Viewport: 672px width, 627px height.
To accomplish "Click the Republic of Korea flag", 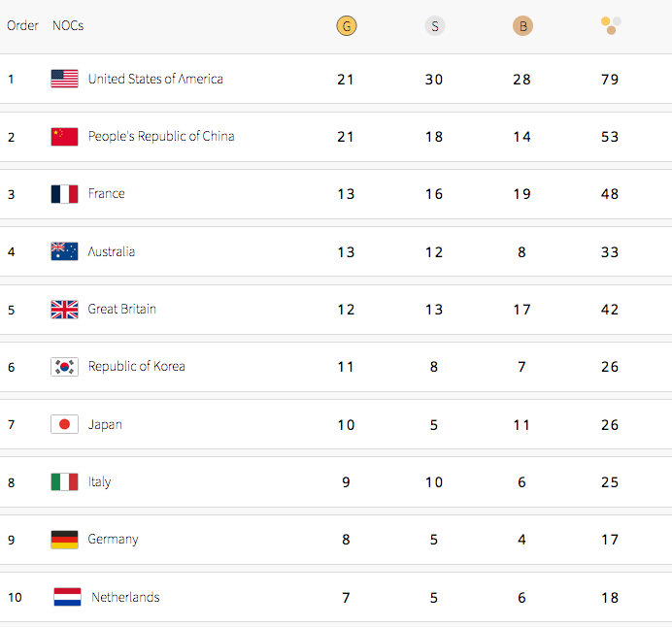I will [x=64, y=367].
